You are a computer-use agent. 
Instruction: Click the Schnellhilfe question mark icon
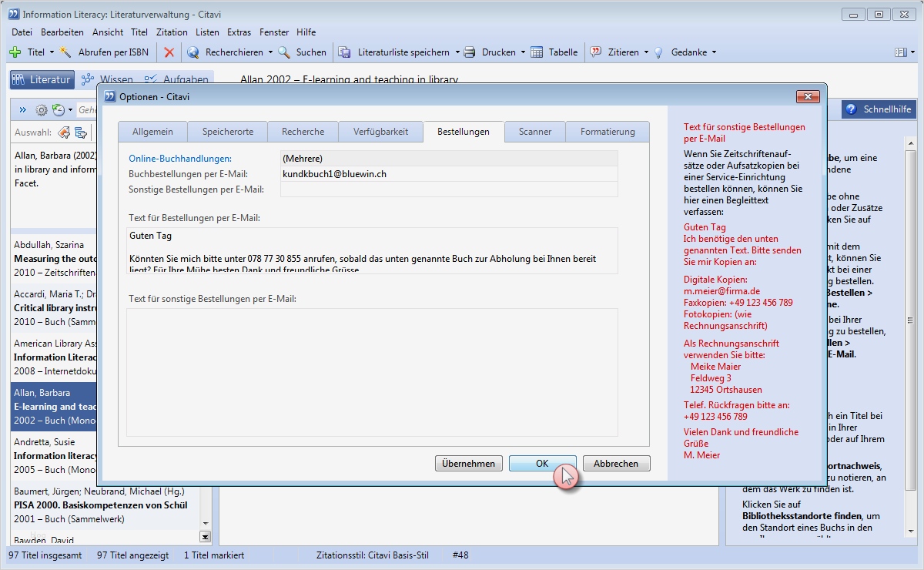(851, 109)
